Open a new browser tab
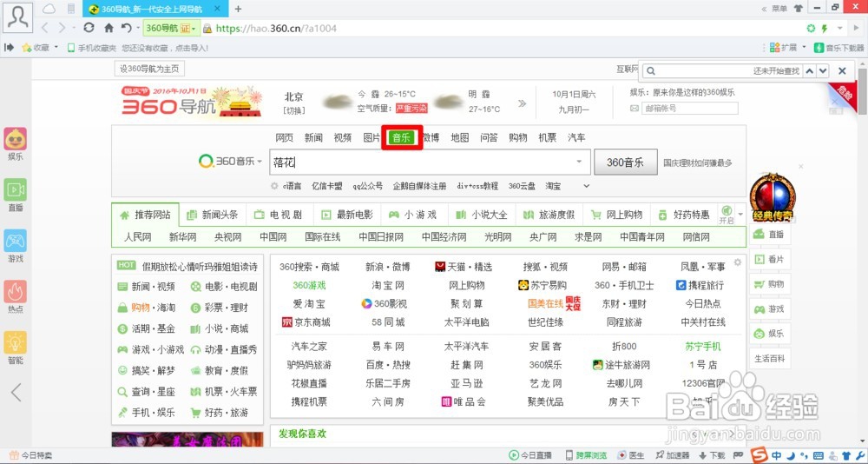Screen dimensions: 868x464 pyautogui.click(x=238, y=9)
